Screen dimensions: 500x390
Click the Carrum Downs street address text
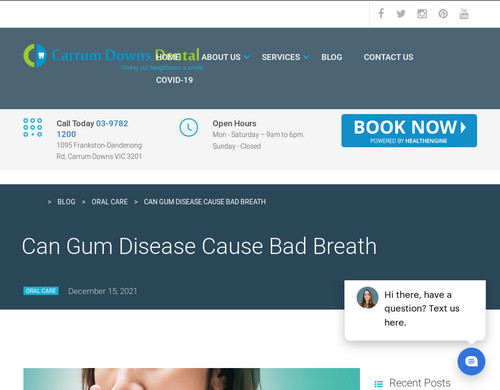pyautogui.click(x=99, y=151)
